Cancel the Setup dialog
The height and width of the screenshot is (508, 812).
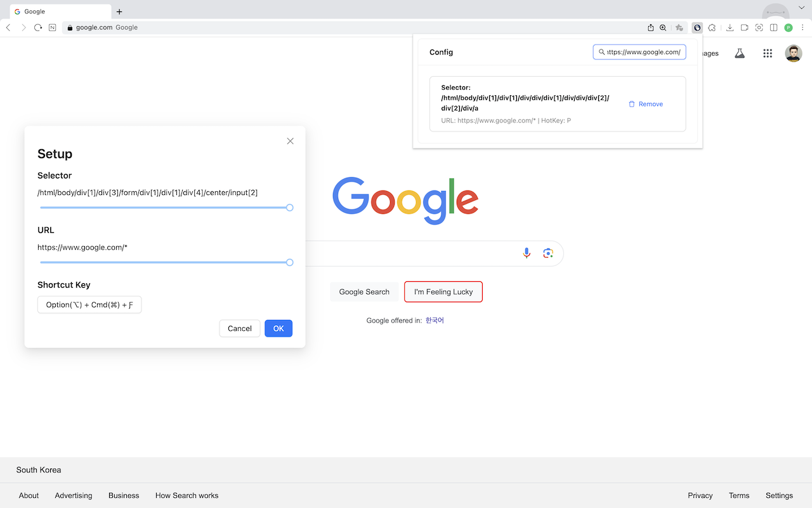pos(239,328)
